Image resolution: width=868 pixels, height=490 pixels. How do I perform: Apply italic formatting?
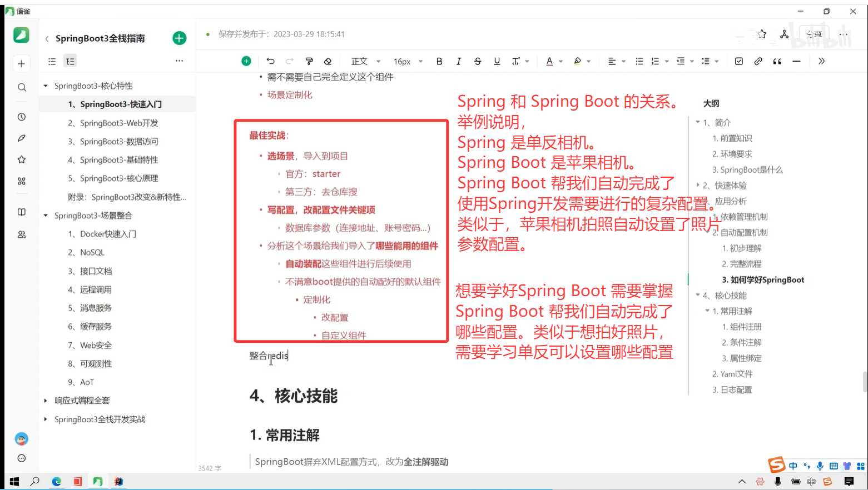459,61
